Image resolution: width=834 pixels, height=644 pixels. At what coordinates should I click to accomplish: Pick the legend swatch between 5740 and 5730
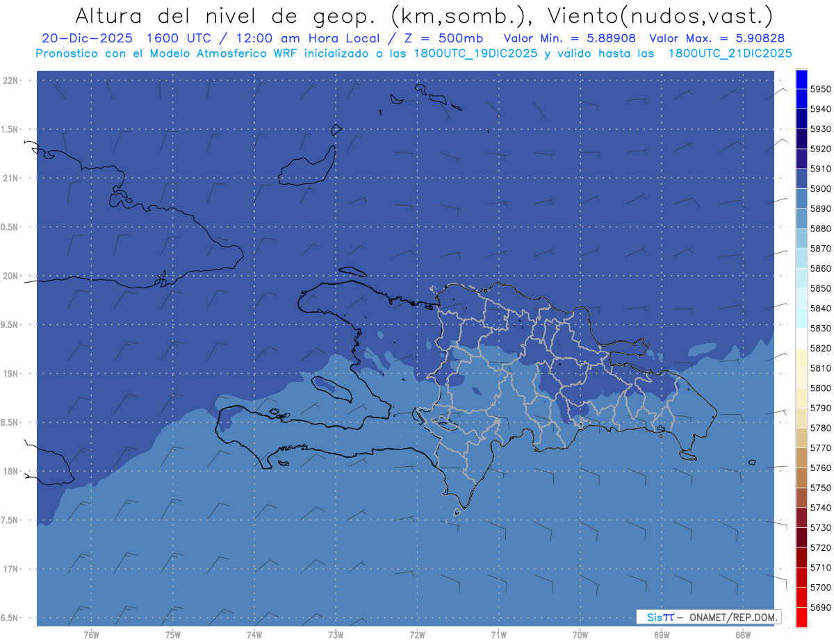(801, 518)
